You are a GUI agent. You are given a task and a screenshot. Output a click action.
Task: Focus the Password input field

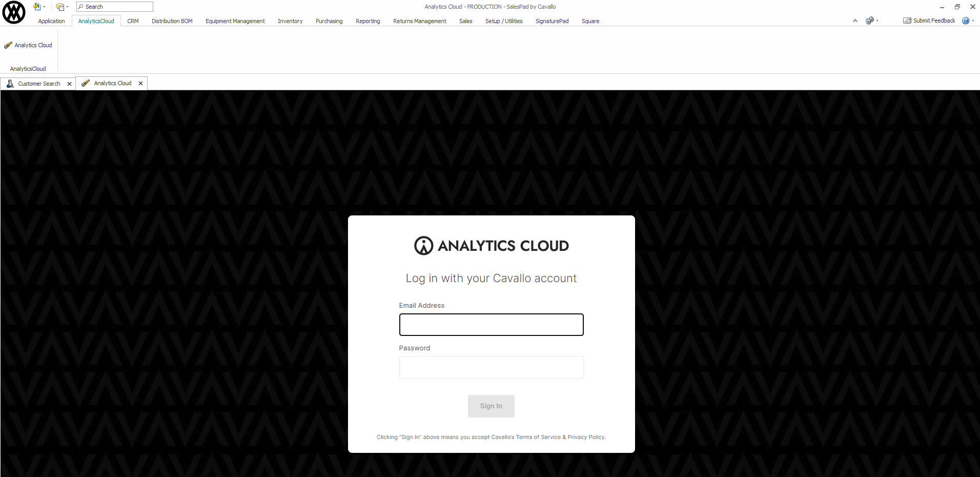491,367
